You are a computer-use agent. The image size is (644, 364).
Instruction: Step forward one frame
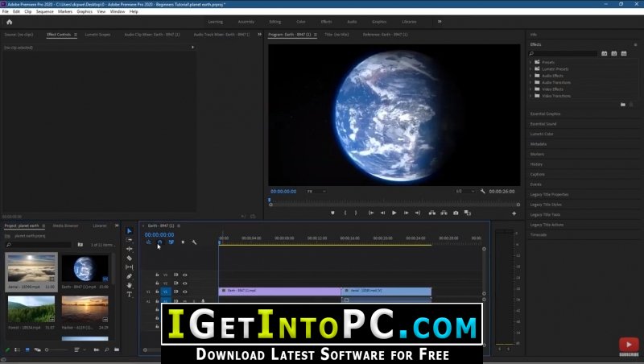click(x=406, y=213)
